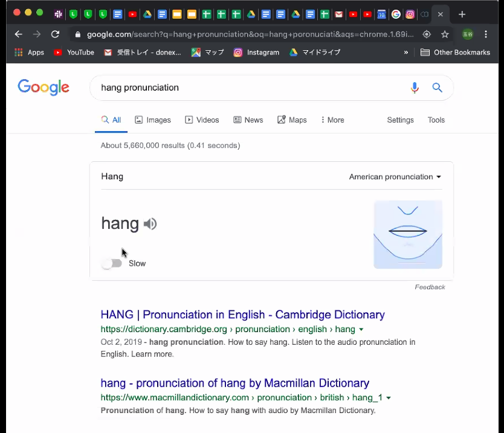Expand the More search options menu

[332, 120]
